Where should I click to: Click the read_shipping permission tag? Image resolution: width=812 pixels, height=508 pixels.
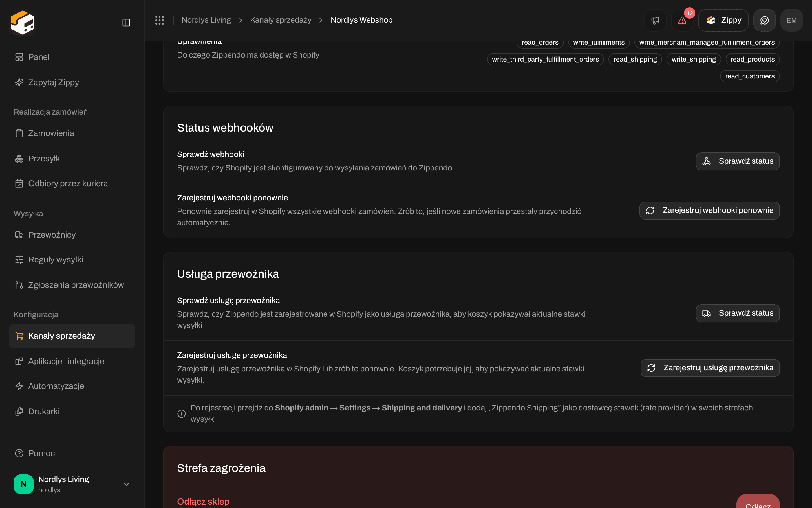pos(635,60)
